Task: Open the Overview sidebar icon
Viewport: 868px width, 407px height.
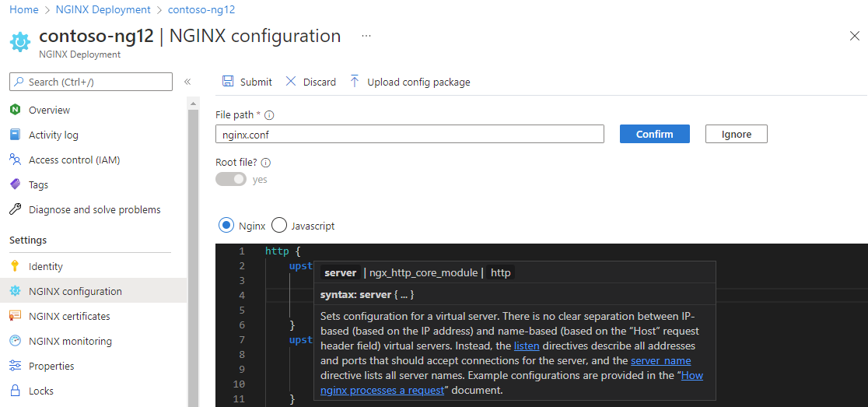Action: [x=15, y=110]
